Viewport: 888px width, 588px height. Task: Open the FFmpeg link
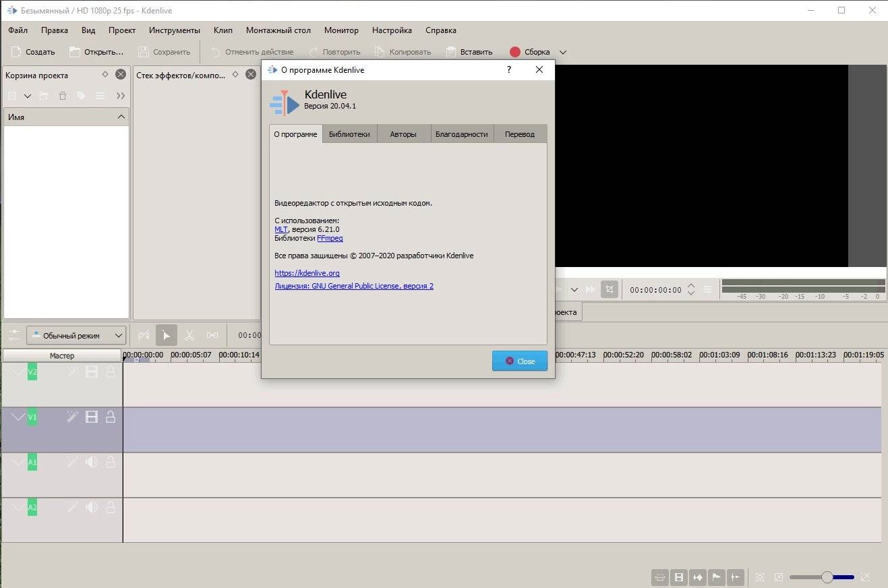click(330, 238)
